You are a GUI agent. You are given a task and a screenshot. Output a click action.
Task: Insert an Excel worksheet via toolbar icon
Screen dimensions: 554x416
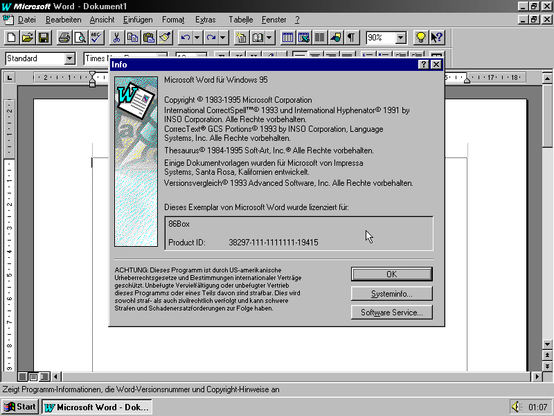point(303,37)
